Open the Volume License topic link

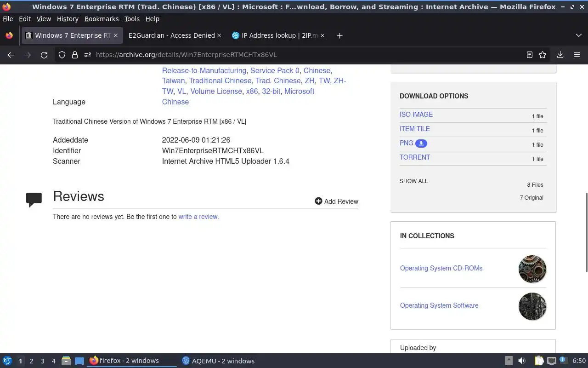(216, 92)
